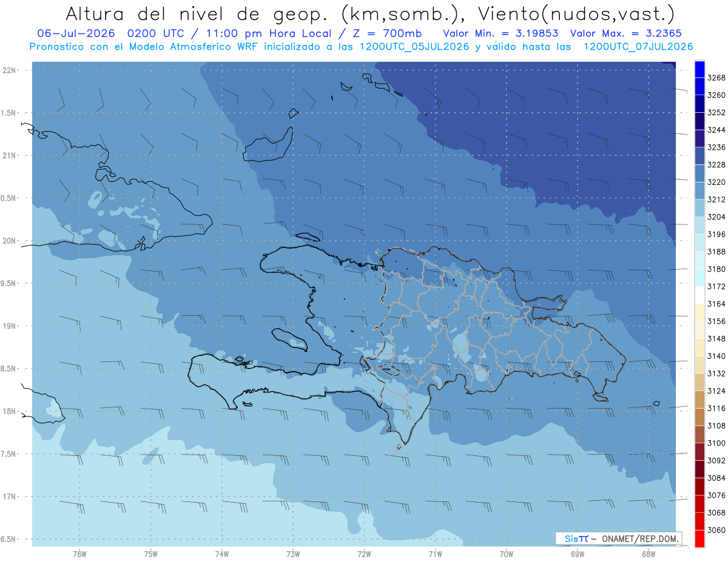Click the '17N' latitude label

tap(10, 497)
